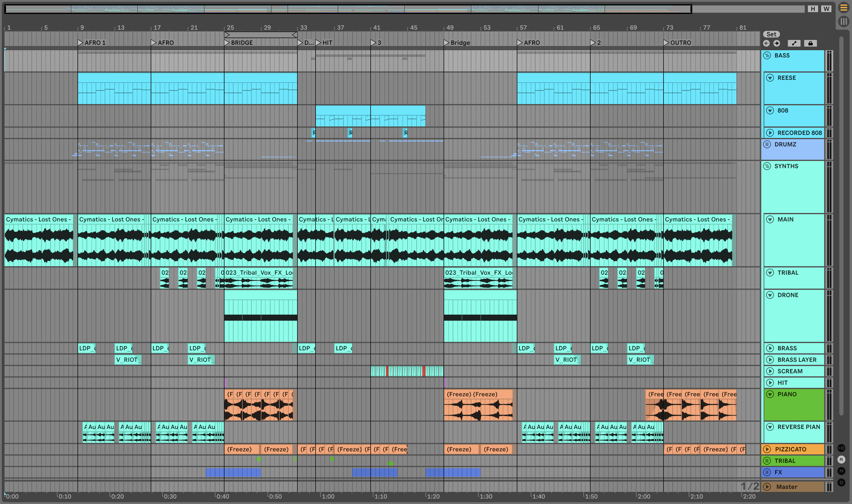This screenshot has width=852, height=504.
Task: Jump to the next locator
Action: click(777, 43)
